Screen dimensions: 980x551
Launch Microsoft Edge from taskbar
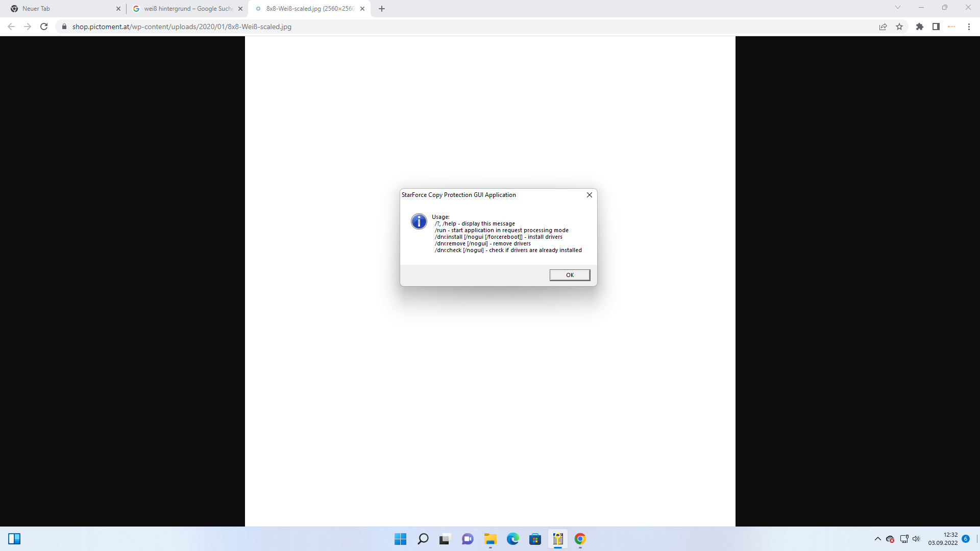click(x=513, y=539)
